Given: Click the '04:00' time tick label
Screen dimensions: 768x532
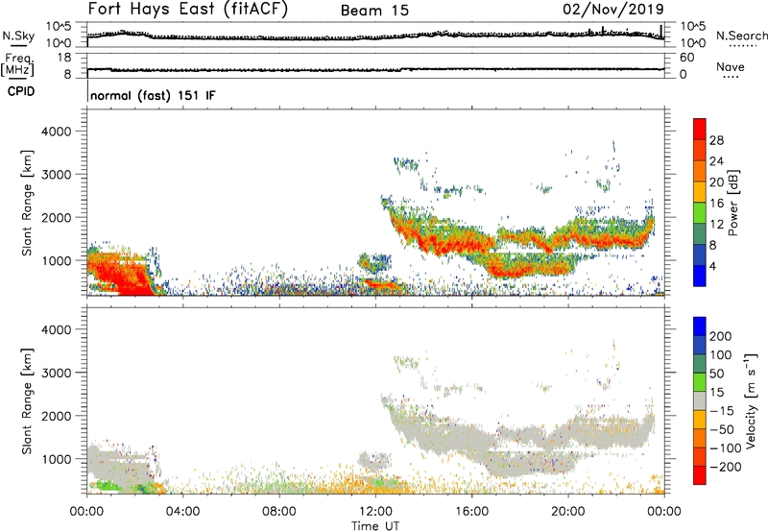Looking at the screenshot, I should pos(182,512).
